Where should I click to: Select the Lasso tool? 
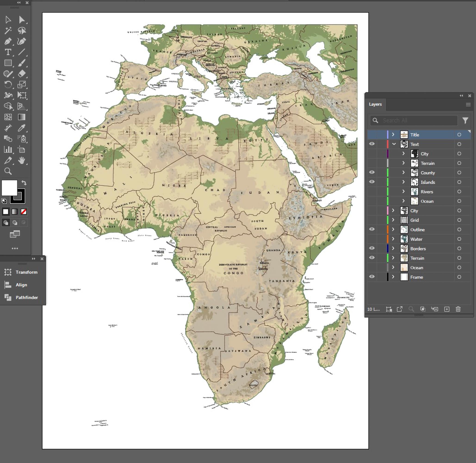(22, 30)
